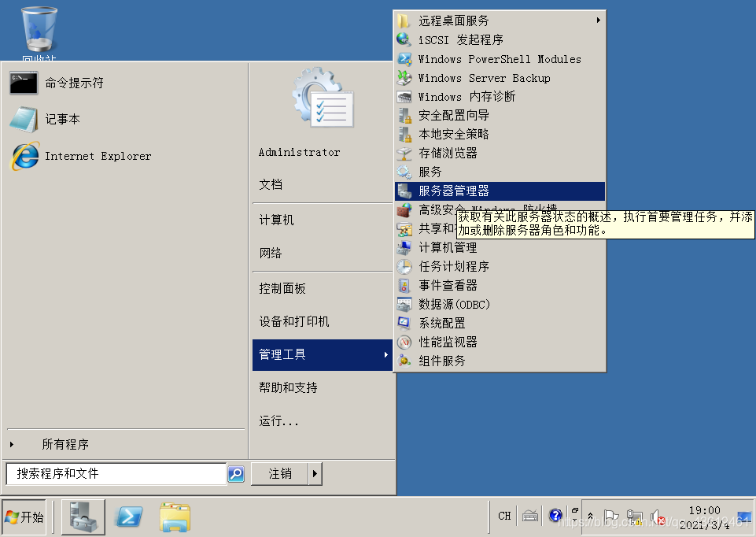Click the 服务 gear icon
The width and height of the screenshot is (756, 537).
[x=404, y=172]
